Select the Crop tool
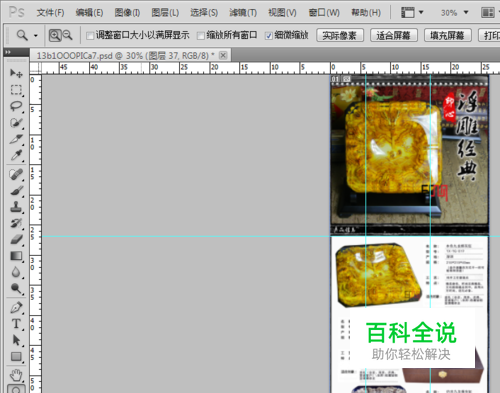 [x=16, y=139]
